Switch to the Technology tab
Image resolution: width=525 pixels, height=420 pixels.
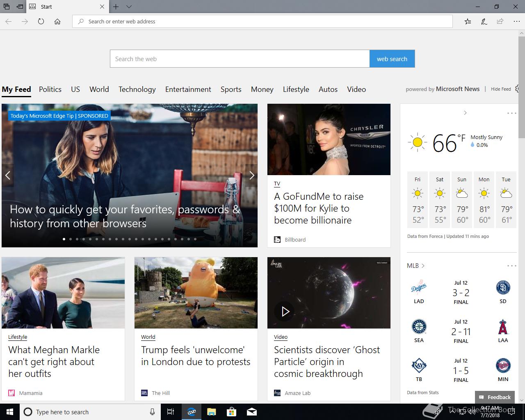(137, 89)
